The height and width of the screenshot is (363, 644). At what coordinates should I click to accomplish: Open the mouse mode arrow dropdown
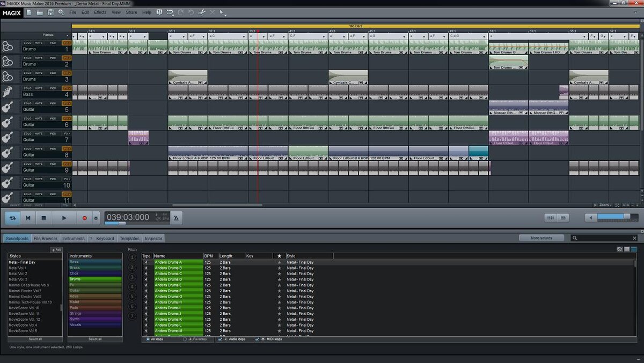click(223, 12)
